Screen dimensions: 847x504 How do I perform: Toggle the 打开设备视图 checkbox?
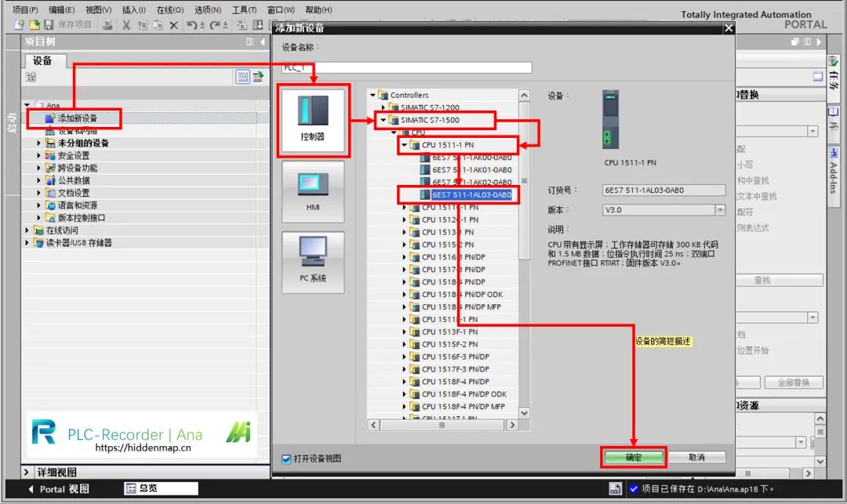[286, 459]
